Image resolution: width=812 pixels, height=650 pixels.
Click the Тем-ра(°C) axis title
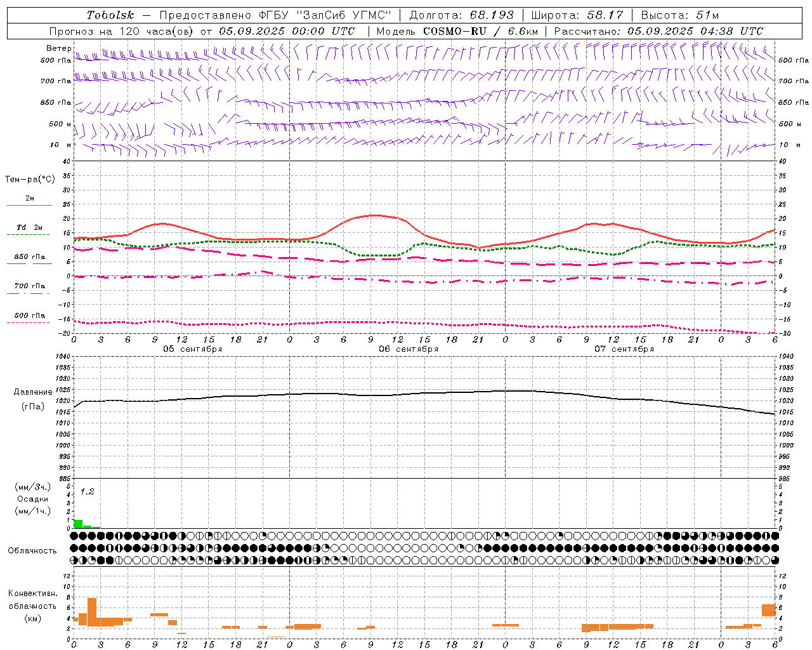coord(30,180)
